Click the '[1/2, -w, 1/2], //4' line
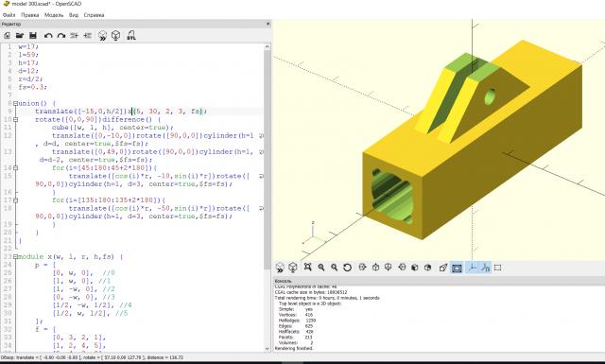Image resolution: width=605 pixels, height=364 pixels. click(92, 305)
